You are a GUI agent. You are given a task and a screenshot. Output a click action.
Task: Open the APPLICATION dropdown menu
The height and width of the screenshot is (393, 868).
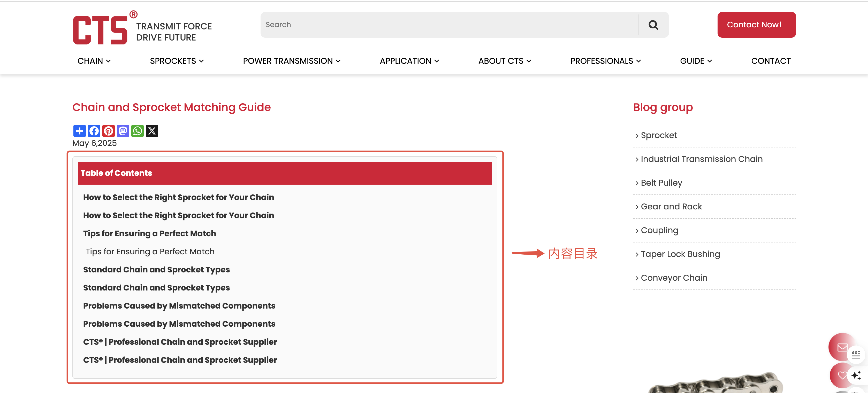point(409,61)
